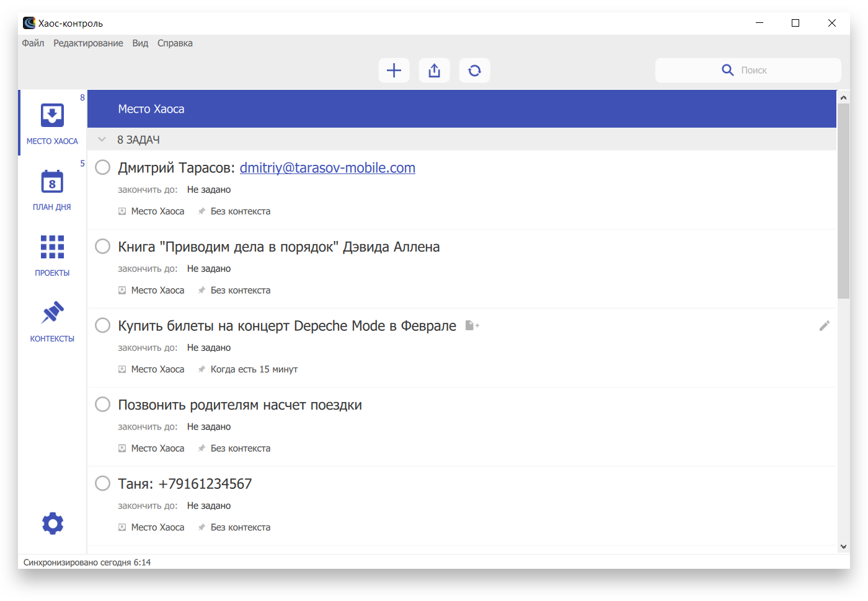Collapse the 8 ЗАДАЧ group chevron
The height and width of the screenshot is (601, 868).
click(102, 139)
